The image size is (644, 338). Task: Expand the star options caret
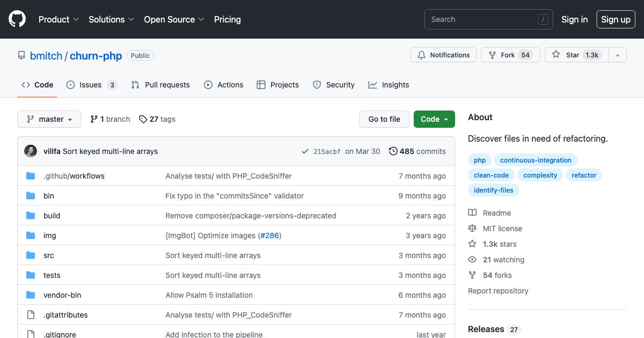[617, 55]
